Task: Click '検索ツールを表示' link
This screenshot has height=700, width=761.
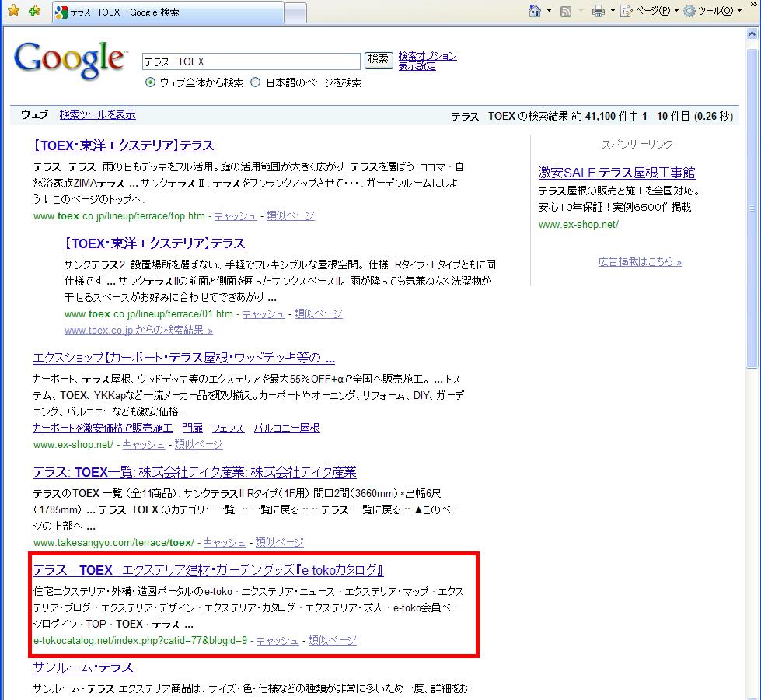Action: coord(97,114)
